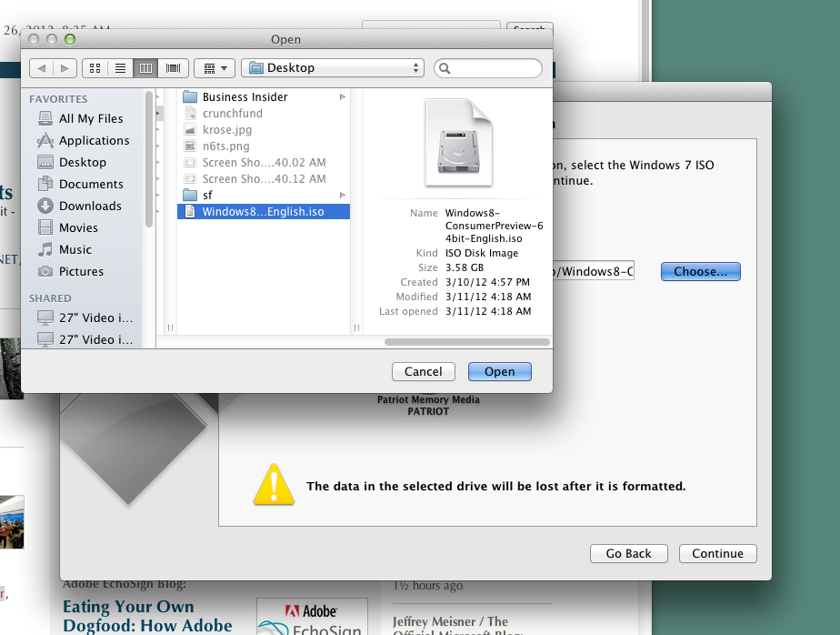840x635 pixels.
Task: Click the Adobe EchoSign logo image
Action: pos(313,618)
